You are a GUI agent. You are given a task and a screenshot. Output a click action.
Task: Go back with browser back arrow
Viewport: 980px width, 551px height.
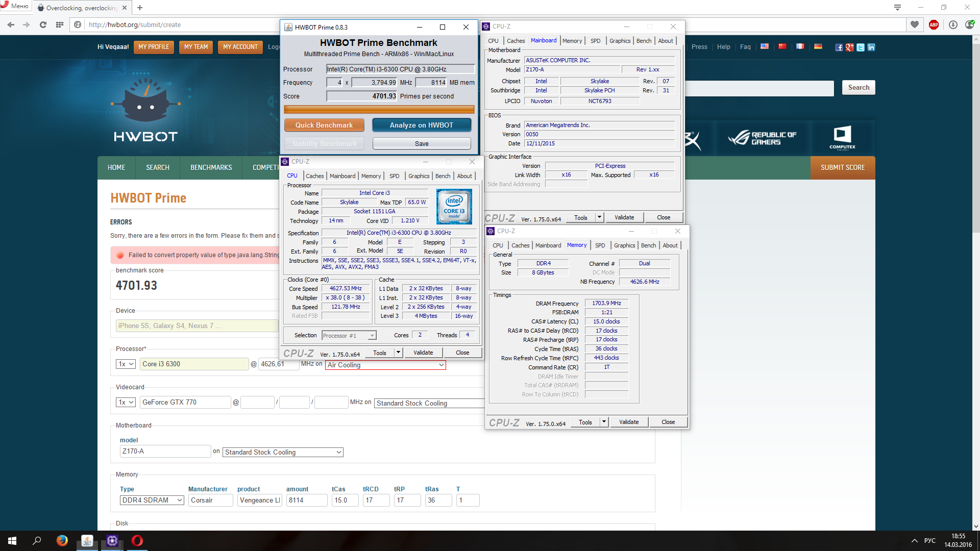tap(11, 24)
